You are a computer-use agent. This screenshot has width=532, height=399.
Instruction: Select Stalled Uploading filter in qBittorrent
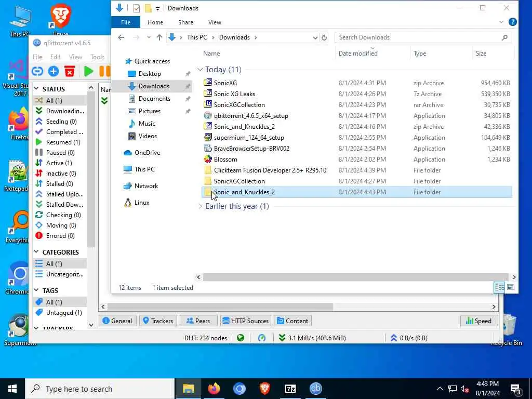pos(60,194)
